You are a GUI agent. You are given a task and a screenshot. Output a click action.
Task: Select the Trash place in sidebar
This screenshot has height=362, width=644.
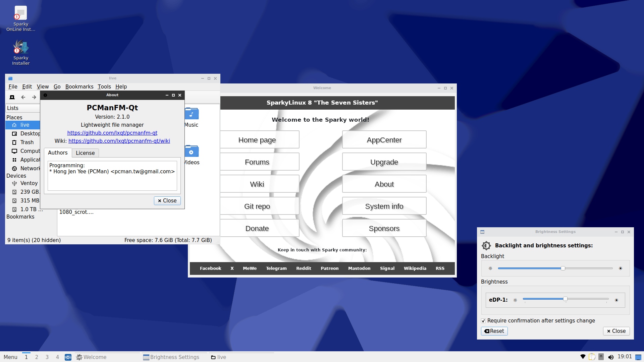26,142
